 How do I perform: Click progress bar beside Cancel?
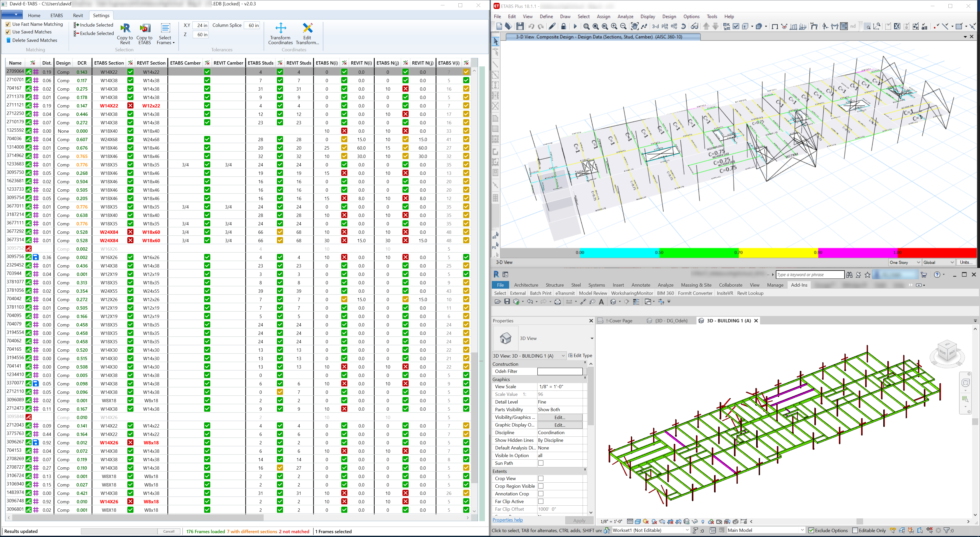pos(119,531)
